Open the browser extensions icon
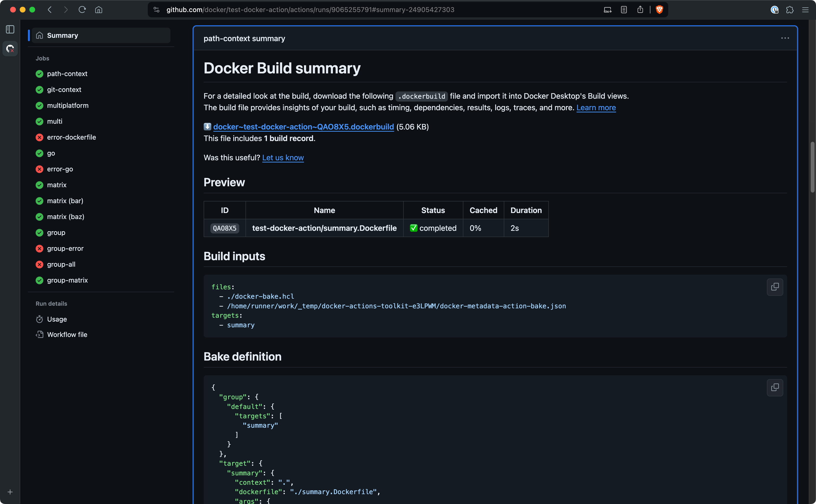The width and height of the screenshot is (816, 504). 790,10
